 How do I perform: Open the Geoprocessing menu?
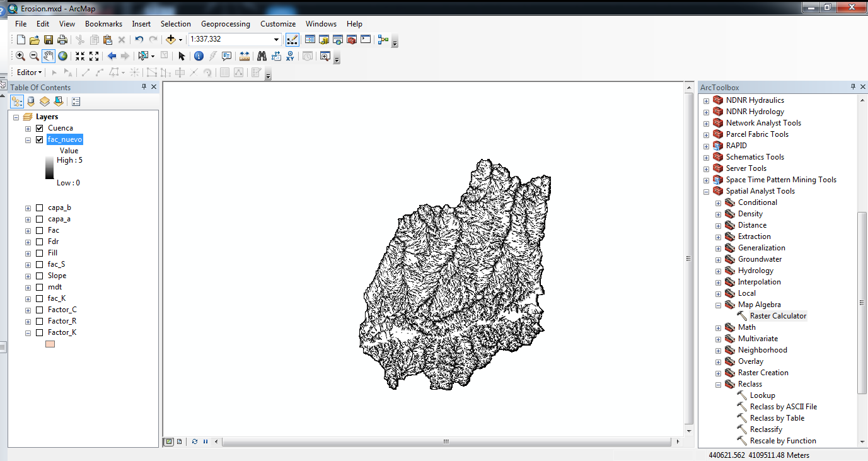[x=226, y=23]
